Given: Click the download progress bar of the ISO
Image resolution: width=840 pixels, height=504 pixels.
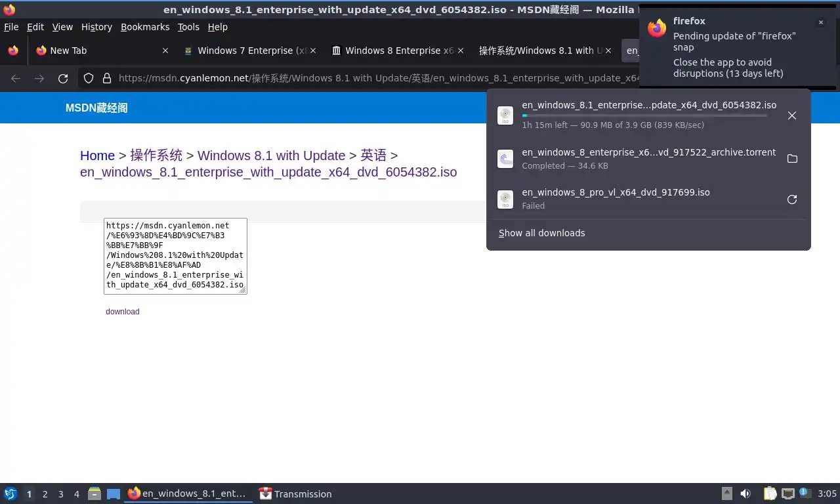Looking at the screenshot, I should 644,115.
